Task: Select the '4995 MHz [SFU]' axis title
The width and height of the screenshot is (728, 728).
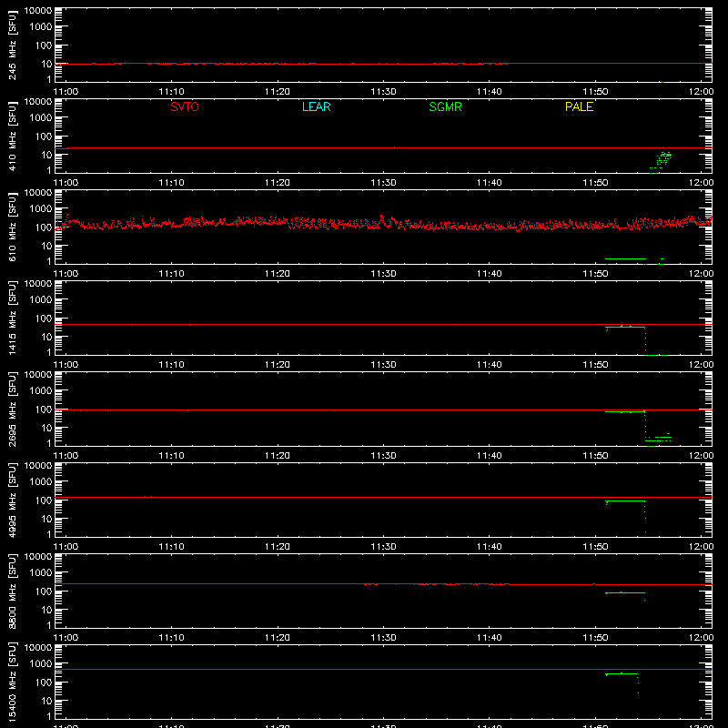Action: pyautogui.click(x=12, y=500)
